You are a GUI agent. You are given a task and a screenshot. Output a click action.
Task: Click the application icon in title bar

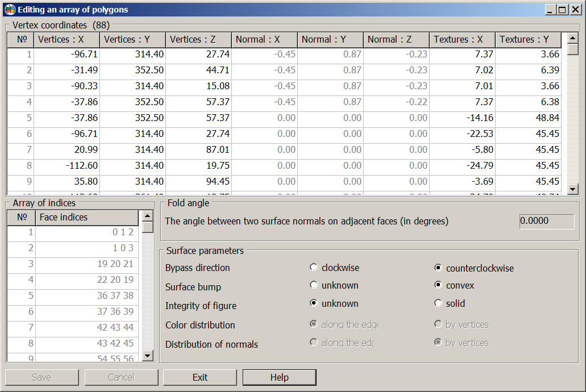point(10,10)
